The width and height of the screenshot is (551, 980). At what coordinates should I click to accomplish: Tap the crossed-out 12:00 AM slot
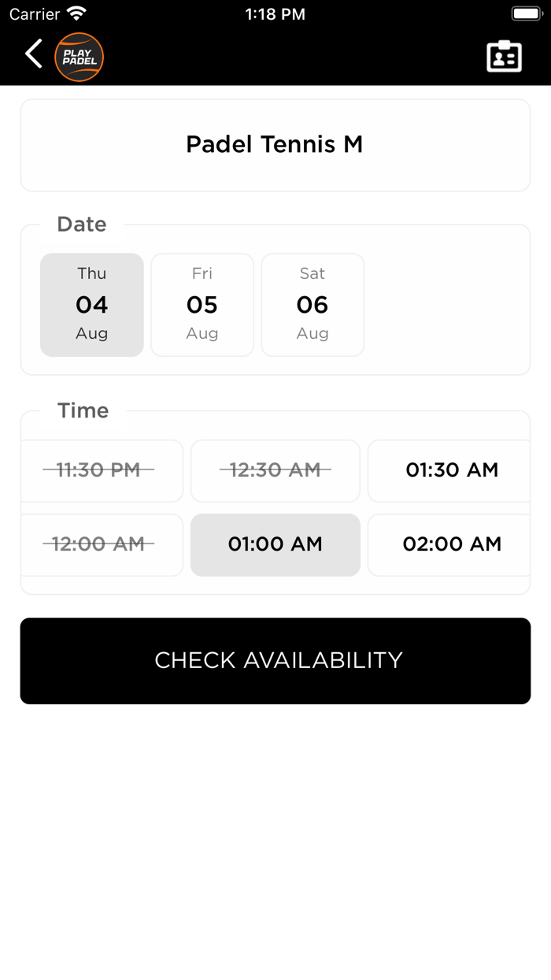pos(99,544)
